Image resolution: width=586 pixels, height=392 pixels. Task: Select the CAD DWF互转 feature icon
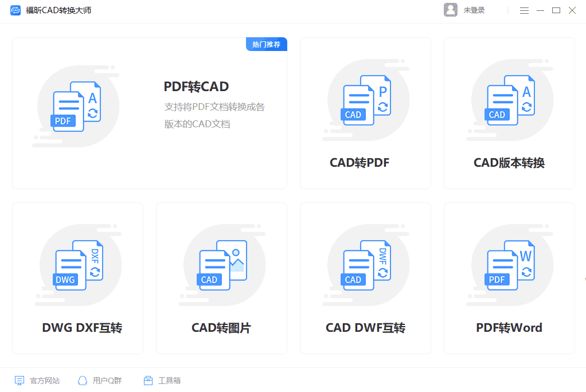click(365, 265)
